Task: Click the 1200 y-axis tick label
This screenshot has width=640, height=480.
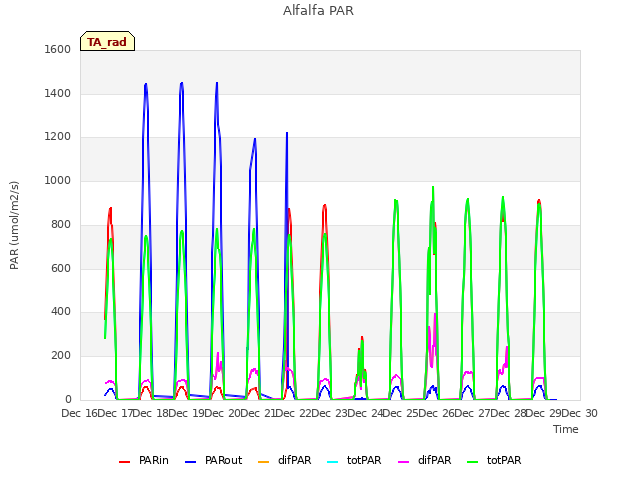Action: pyautogui.click(x=58, y=137)
